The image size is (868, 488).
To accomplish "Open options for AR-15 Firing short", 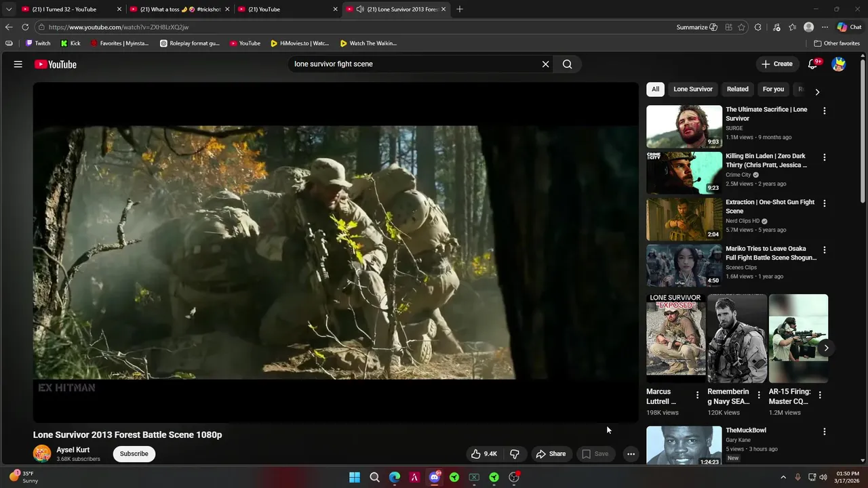I will (x=820, y=395).
